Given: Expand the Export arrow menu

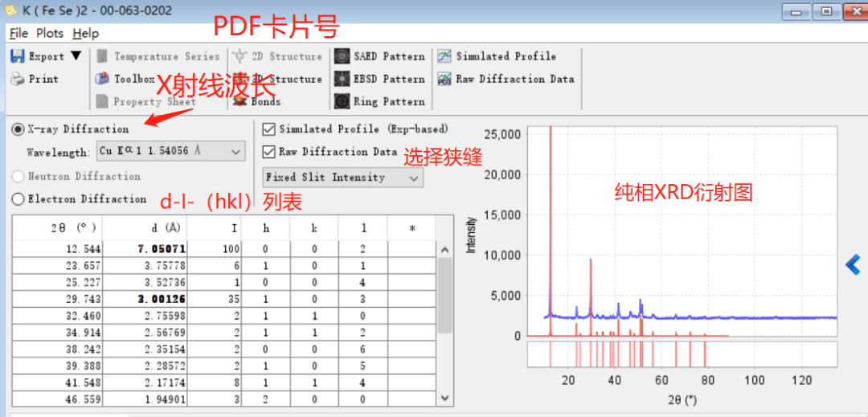Looking at the screenshot, I should 76,56.
